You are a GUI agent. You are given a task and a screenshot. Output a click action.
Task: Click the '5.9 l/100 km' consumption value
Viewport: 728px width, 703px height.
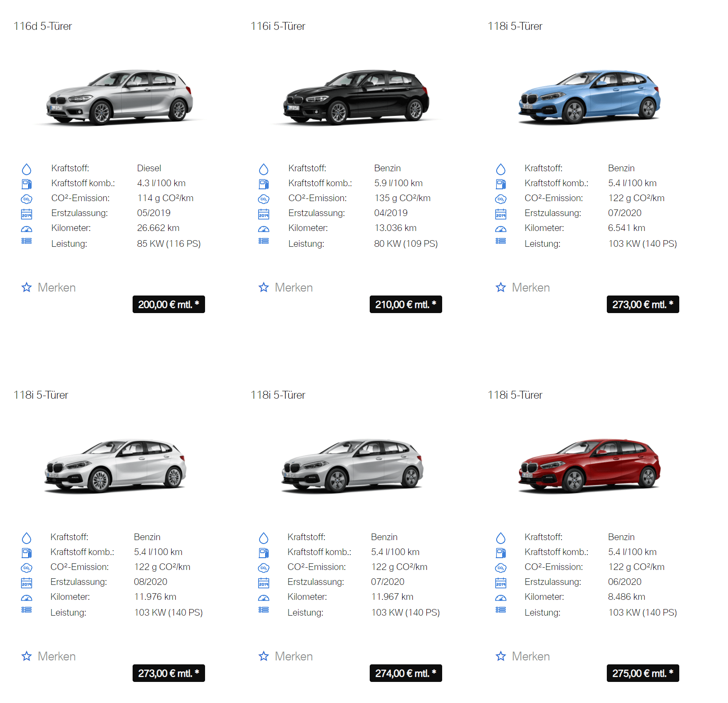(398, 183)
